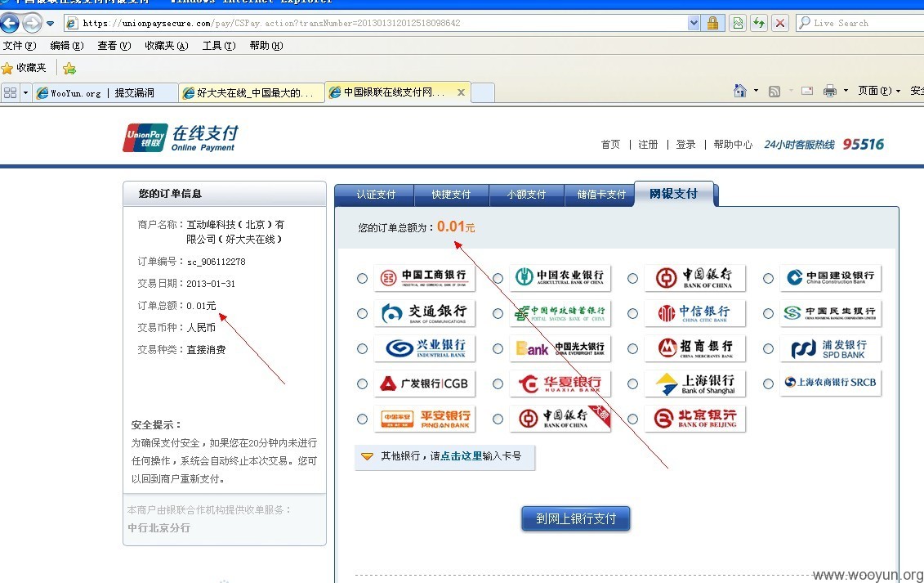Open the 文件 menu
Image resolution: width=924 pixels, height=583 pixels.
pos(20,46)
